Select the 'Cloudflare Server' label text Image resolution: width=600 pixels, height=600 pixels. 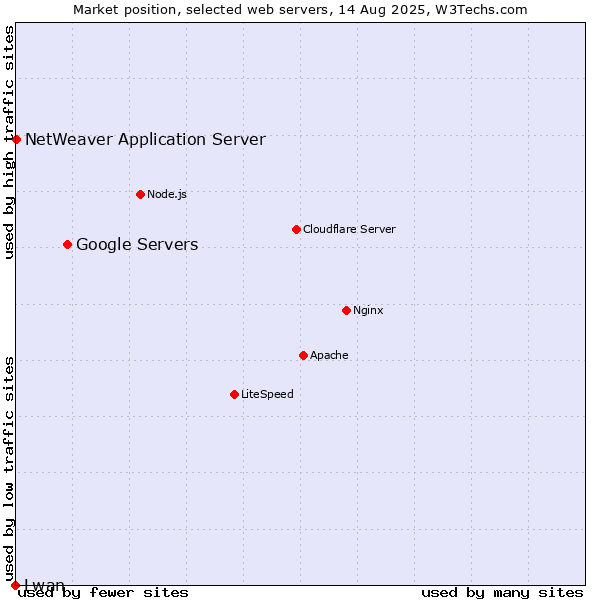(x=349, y=229)
